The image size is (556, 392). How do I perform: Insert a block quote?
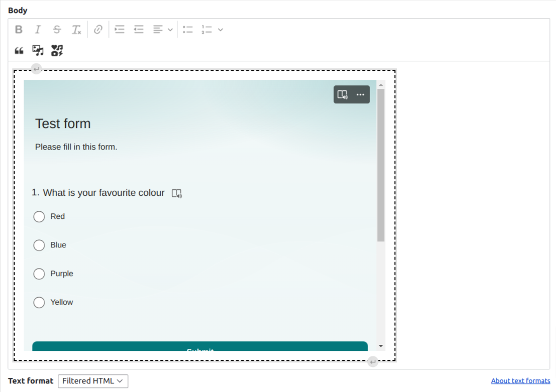[19, 50]
